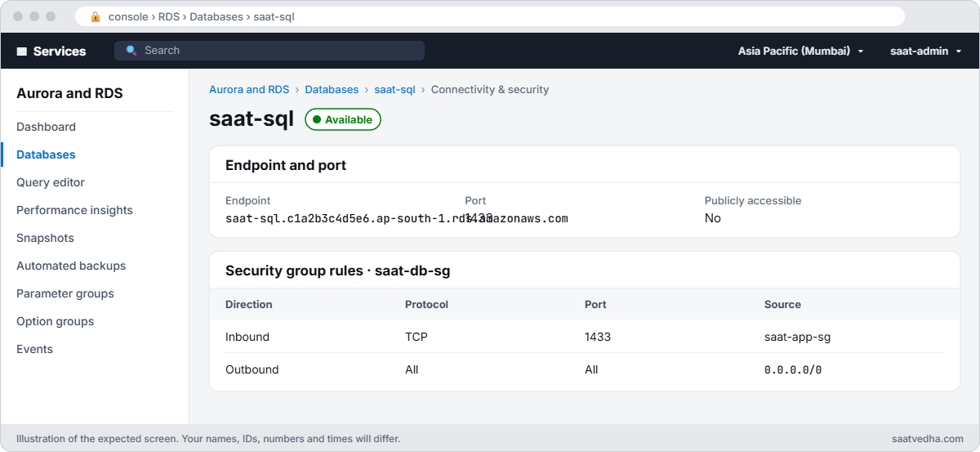Open the saat-admin account dropdown
This screenshot has width=980, height=452.
point(925,51)
